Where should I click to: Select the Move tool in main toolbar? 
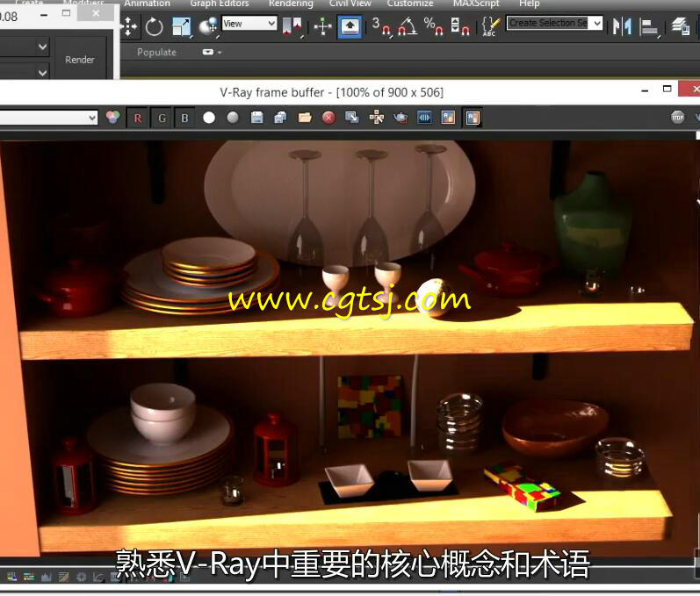pyautogui.click(x=128, y=26)
